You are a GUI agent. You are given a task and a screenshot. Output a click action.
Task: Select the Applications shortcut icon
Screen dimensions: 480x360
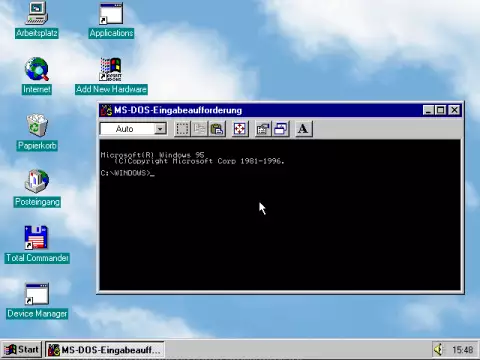(x=111, y=20)
